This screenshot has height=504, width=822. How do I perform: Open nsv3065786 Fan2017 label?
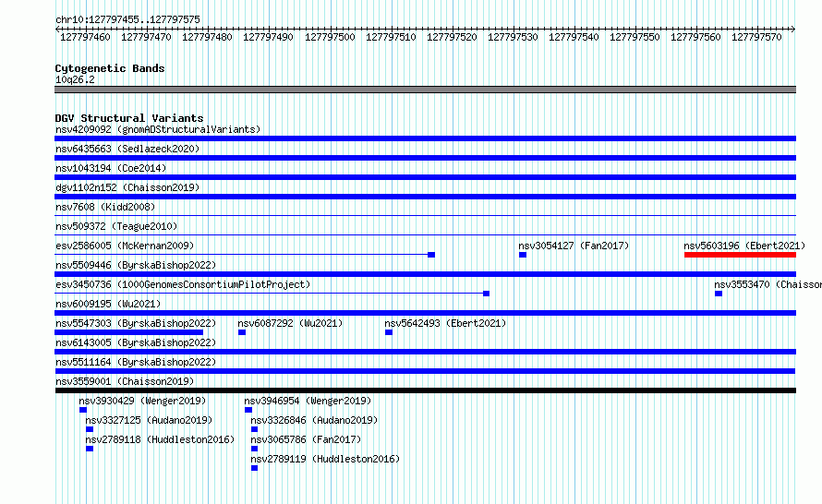[x=306, y=439]
